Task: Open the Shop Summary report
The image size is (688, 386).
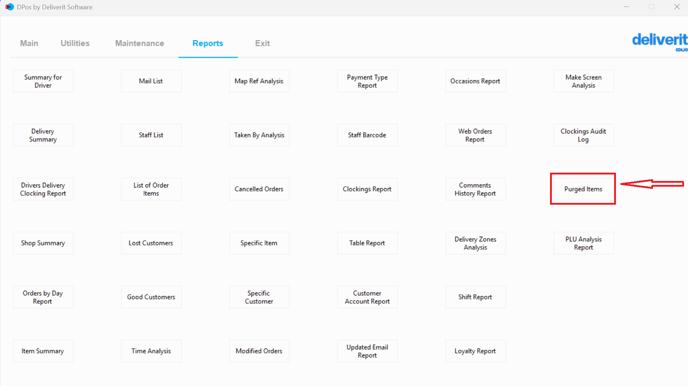Action: [43, 243]
